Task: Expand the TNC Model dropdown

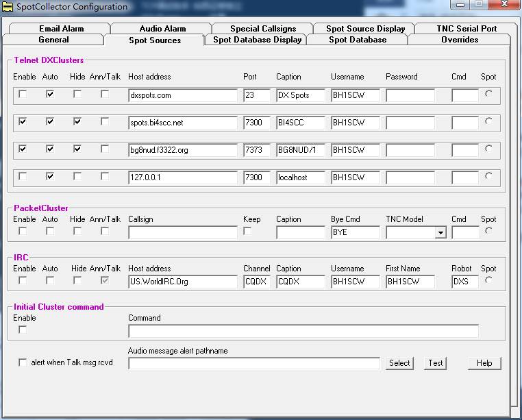Action: [x=440, y=233]
